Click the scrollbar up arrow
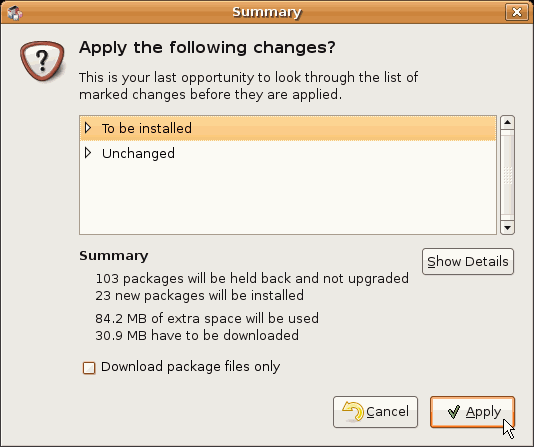 507,122
